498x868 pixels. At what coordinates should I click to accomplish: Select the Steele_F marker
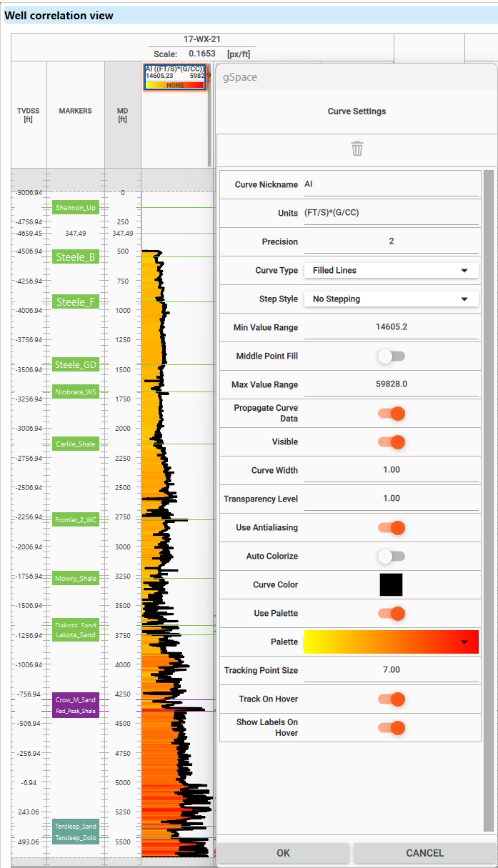[75, 302]
